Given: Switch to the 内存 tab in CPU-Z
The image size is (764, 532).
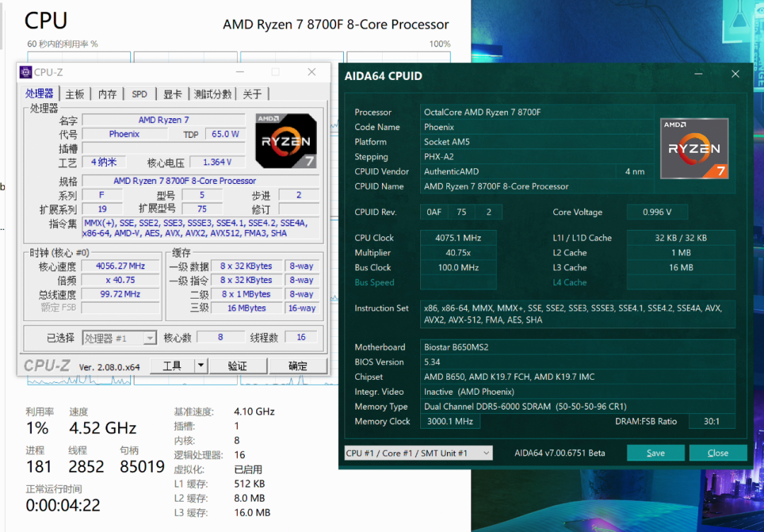Looking at the screenshot, I should [108, 94].
